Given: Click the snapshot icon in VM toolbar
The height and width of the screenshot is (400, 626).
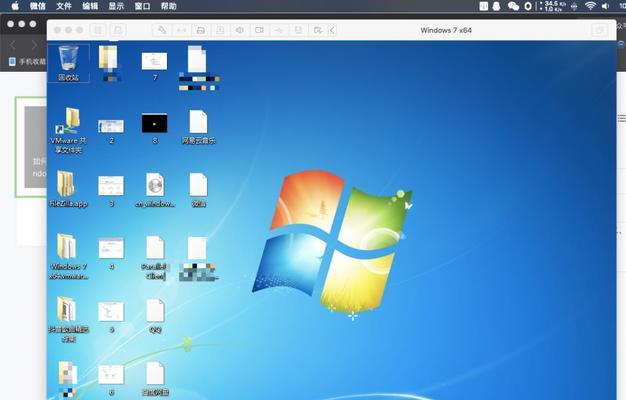Looking at the screenshot, I should 118,30.
